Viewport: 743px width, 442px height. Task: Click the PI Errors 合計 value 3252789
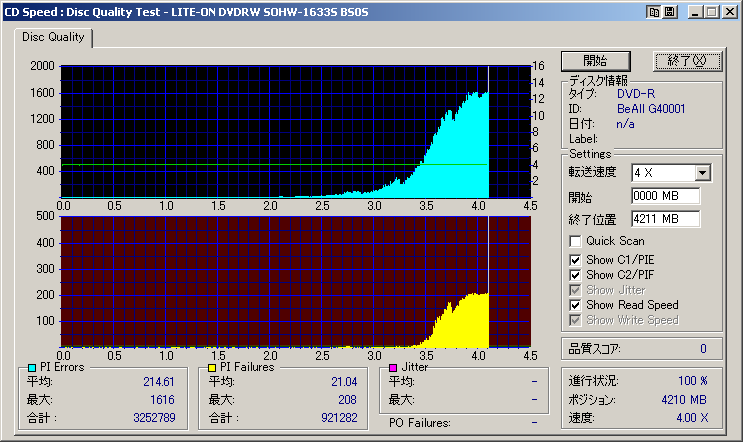[154, 418]
